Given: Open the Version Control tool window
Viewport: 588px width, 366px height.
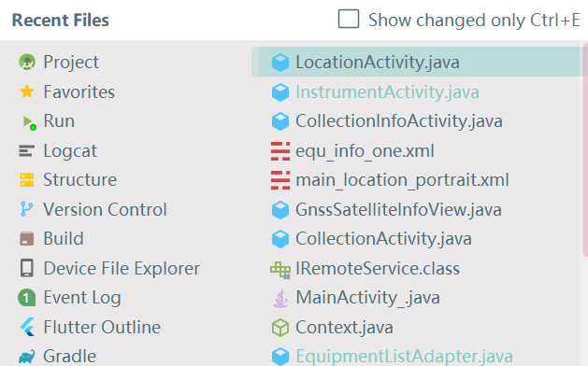Looking at the screenshot, I should pyautogui.click(x=105, y=209).
